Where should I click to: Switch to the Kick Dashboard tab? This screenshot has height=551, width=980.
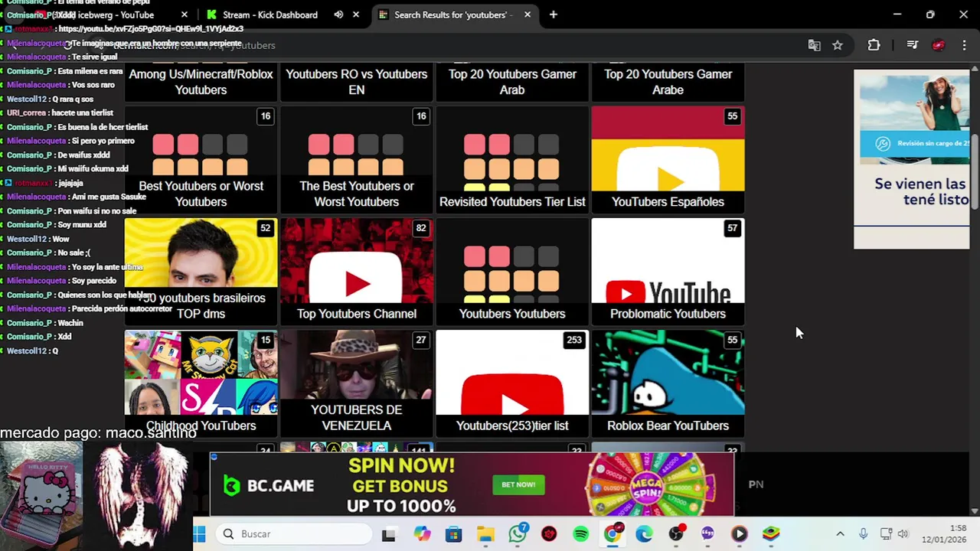tap(272, 15)
